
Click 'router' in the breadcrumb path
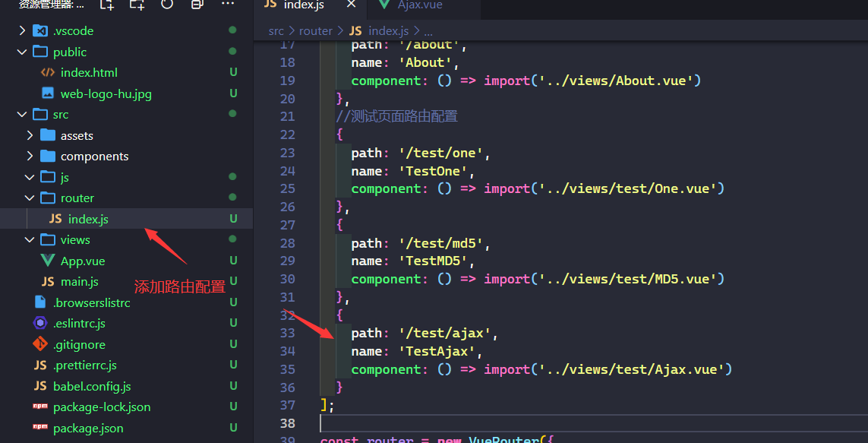click(315, 31)
